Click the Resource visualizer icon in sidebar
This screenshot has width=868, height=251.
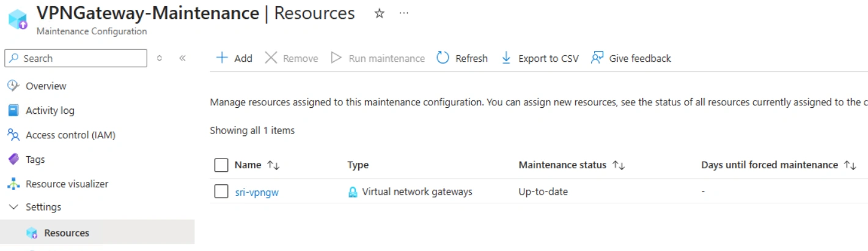click(13, 184)
